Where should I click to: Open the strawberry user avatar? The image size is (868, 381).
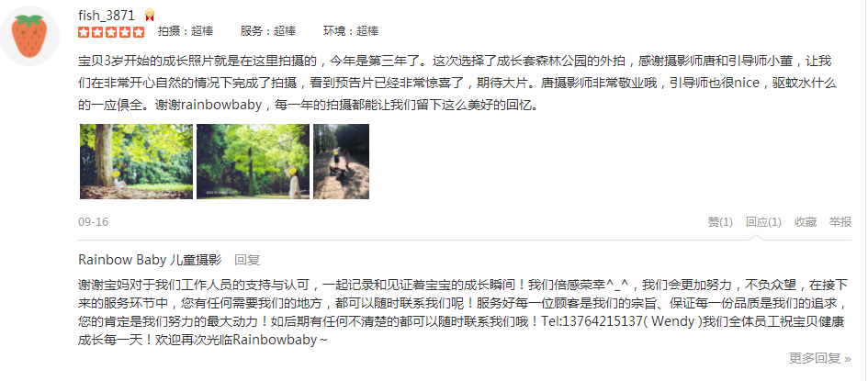tap(28, 36)
